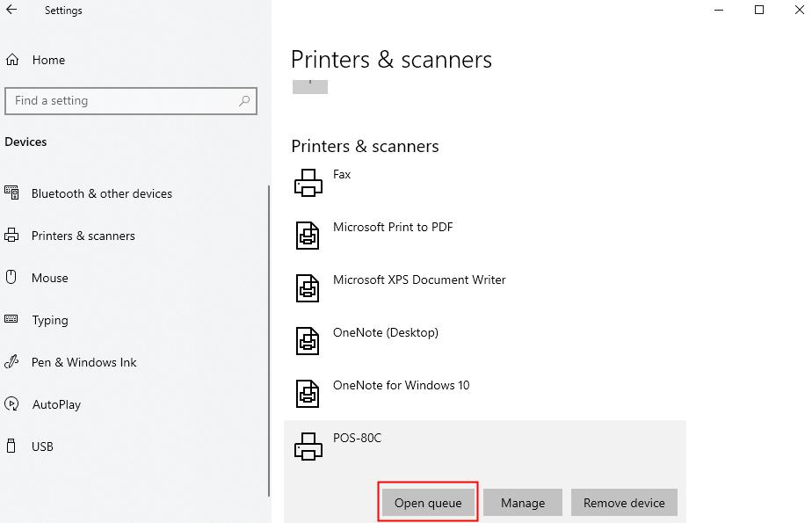Click the OneNote (Desktop) printer icon

[x=308, y=340]
